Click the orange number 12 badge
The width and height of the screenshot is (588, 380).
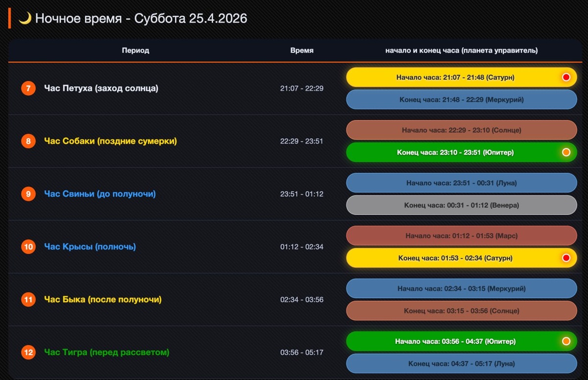point(28,352)
